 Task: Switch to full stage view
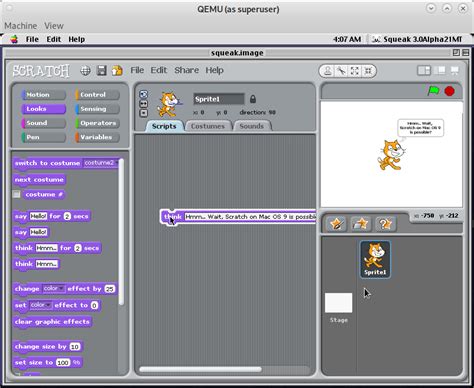click(x=441, y=70)
